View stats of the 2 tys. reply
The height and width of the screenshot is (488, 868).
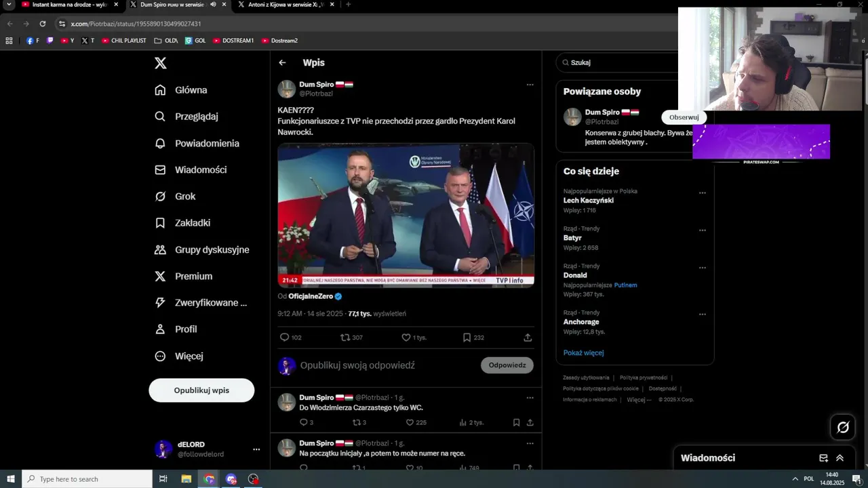(x=471, y=422)
